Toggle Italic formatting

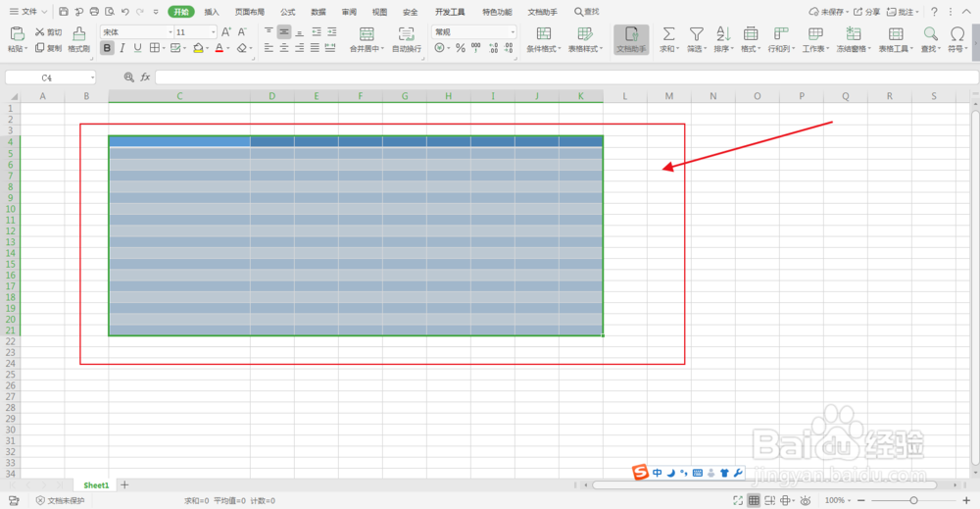[122, 48]
